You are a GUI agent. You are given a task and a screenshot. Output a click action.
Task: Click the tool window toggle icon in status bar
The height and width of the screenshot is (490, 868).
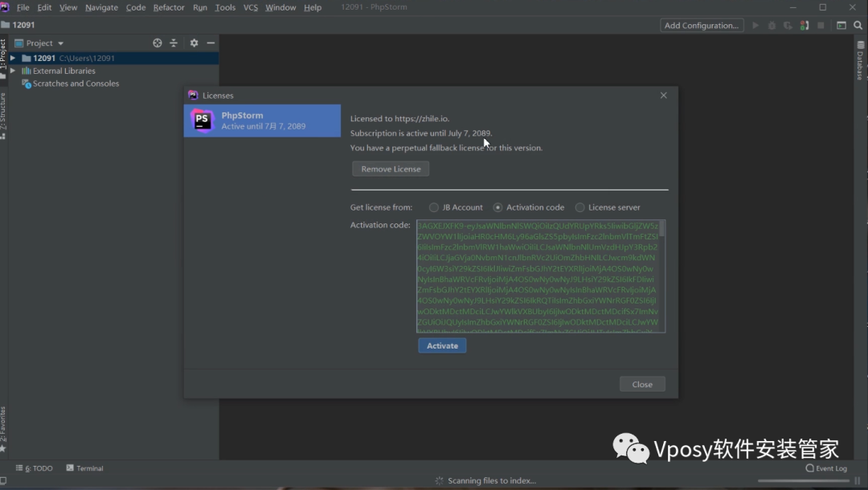(3, 481)
